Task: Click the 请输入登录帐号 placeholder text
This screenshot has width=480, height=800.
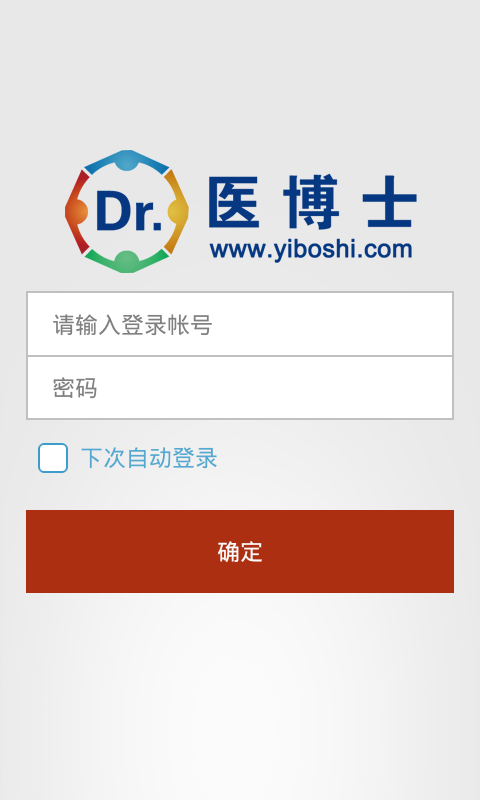Action: click(x=133, y=324)
